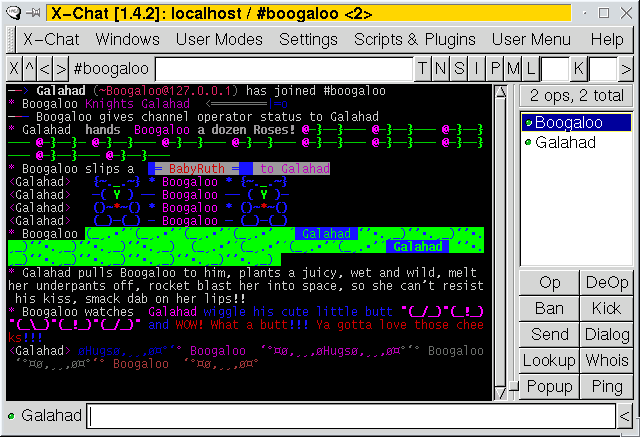
Task: Click the < button beside the message input
Action: (625, 415)
